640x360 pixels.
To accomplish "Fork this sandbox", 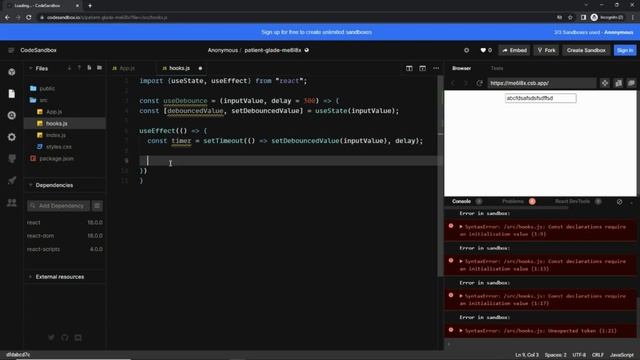I will tap(547, 50).
